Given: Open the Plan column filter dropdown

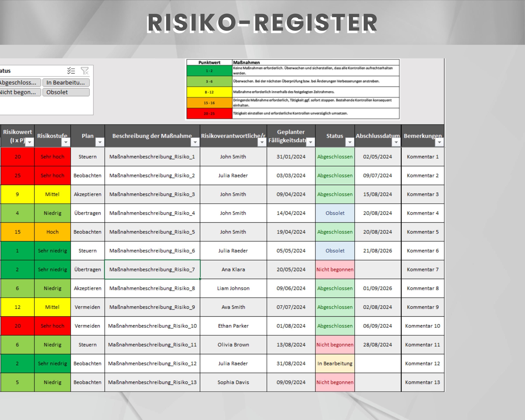Looking at the screenshot, I should (100, 142).
